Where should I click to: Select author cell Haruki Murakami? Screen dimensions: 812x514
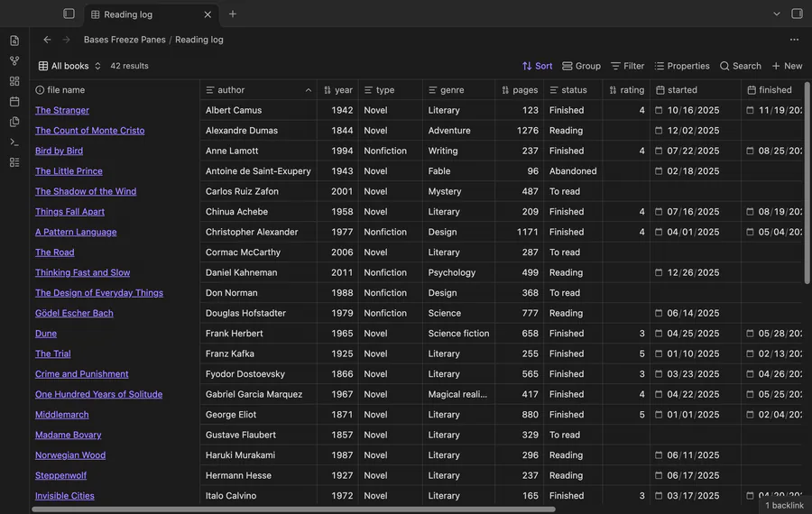coord(258,455)
